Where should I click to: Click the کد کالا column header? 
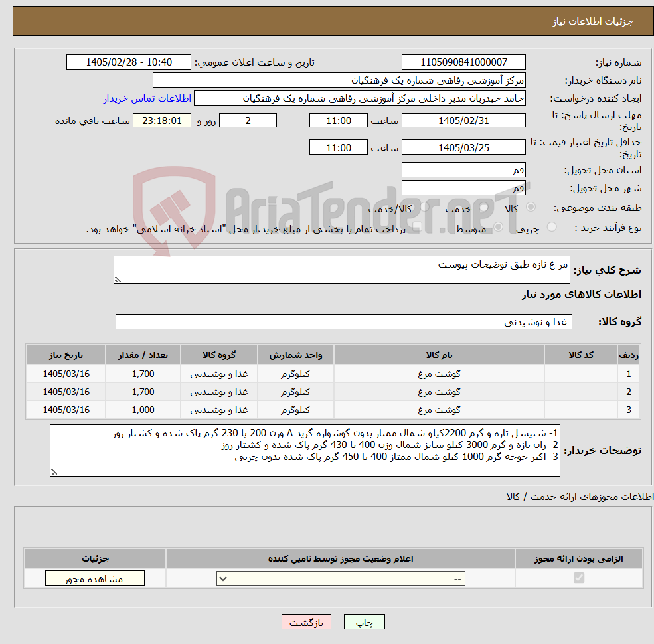[x=580, y=355]
